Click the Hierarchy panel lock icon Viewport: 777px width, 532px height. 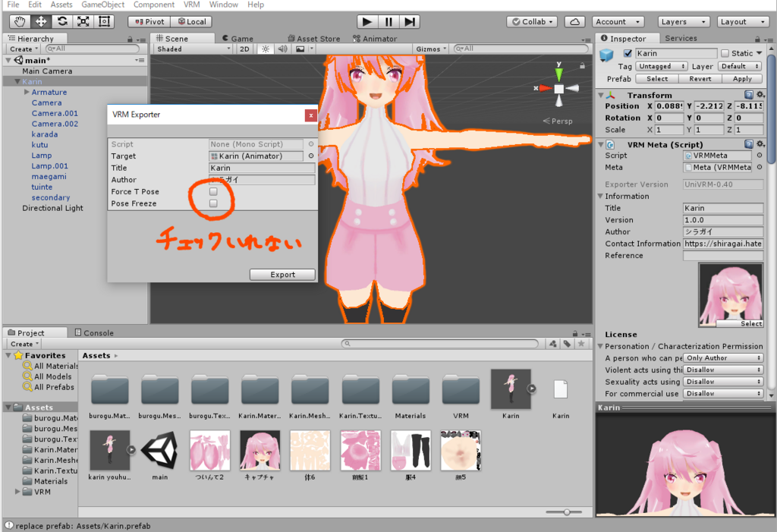click(130, 39)
